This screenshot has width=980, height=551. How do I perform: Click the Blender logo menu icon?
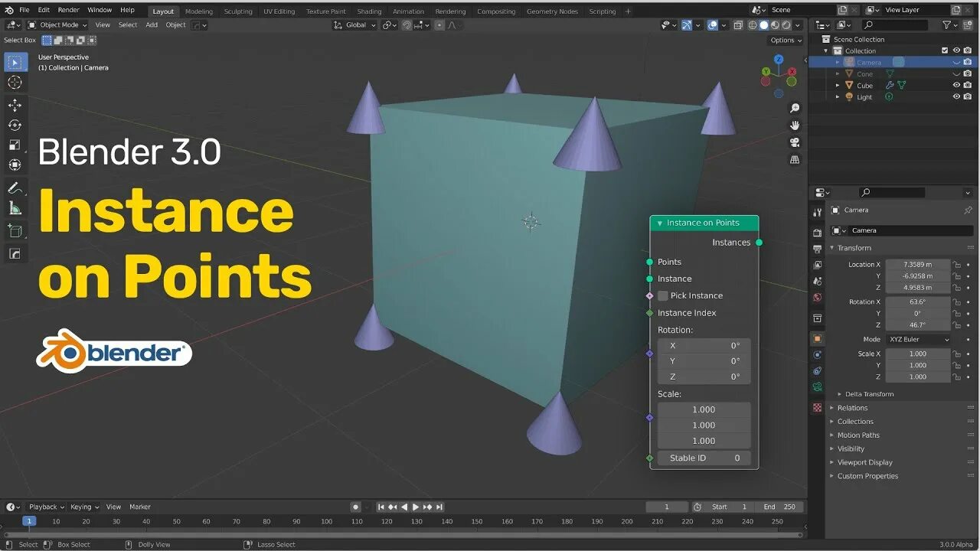(8, 10)
